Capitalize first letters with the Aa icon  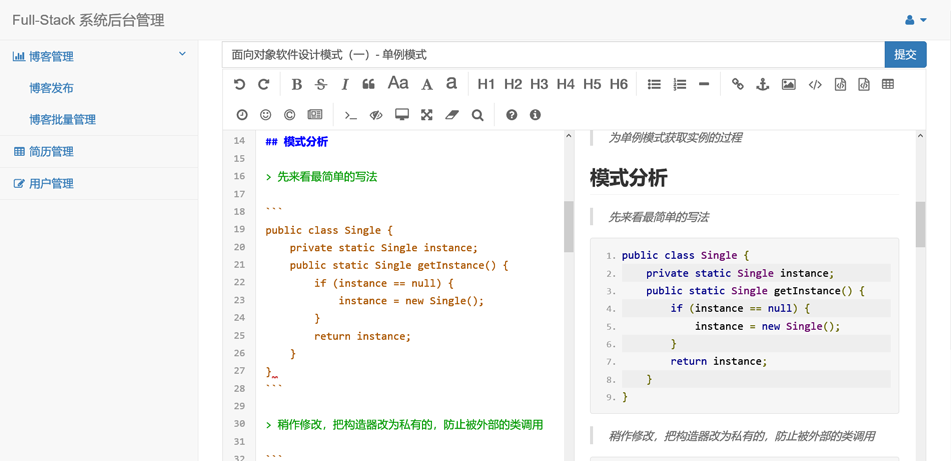tap(398, 83)
